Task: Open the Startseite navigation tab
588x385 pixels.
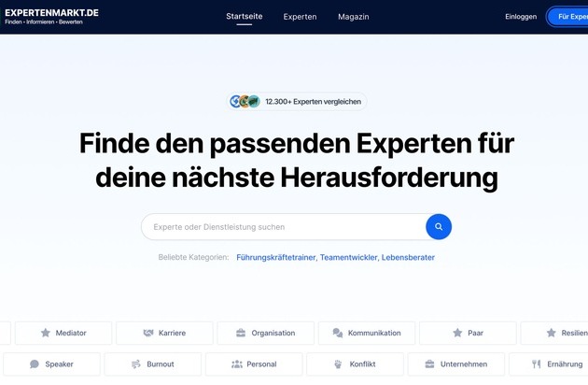Action: (x=245, y=17)
